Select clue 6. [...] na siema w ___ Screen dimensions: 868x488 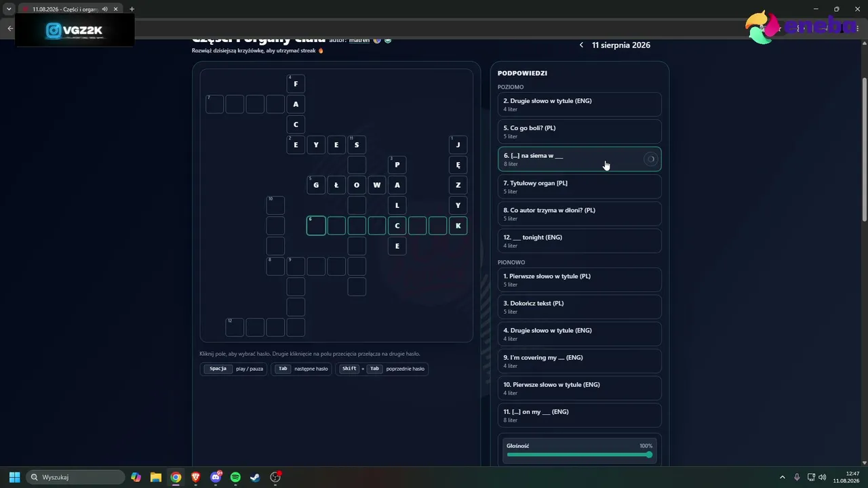coord(580,159)
